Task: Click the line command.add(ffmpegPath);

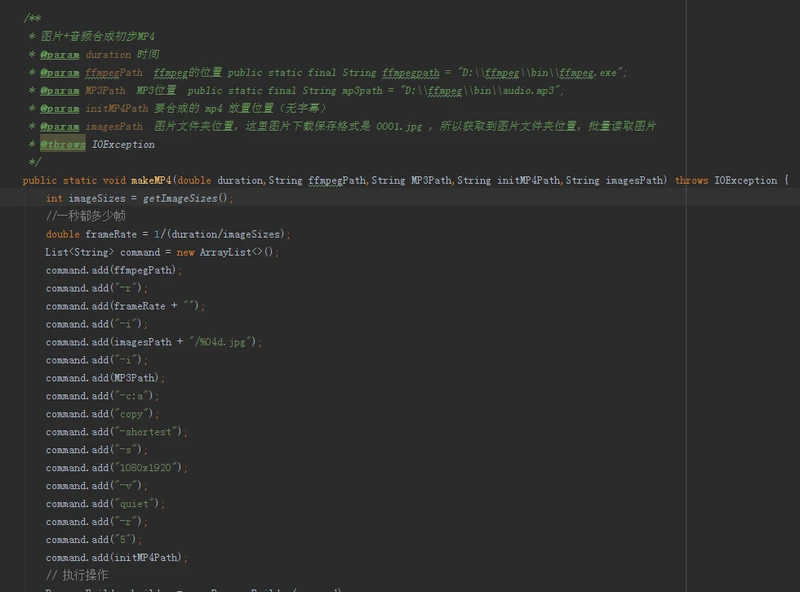Action: tap(114, 270)
